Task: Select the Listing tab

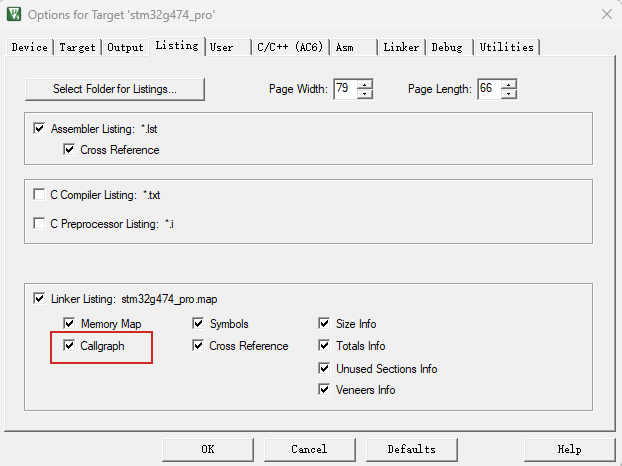Action: tap(177, 46)
